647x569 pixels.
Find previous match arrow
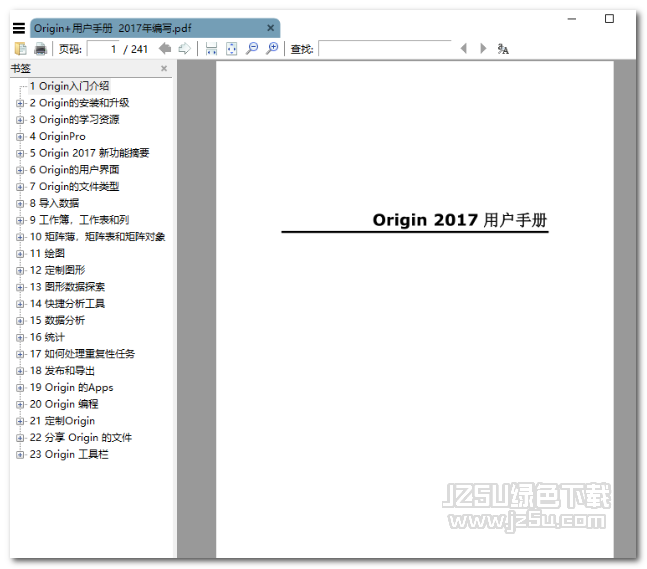(x=464, y=49)
